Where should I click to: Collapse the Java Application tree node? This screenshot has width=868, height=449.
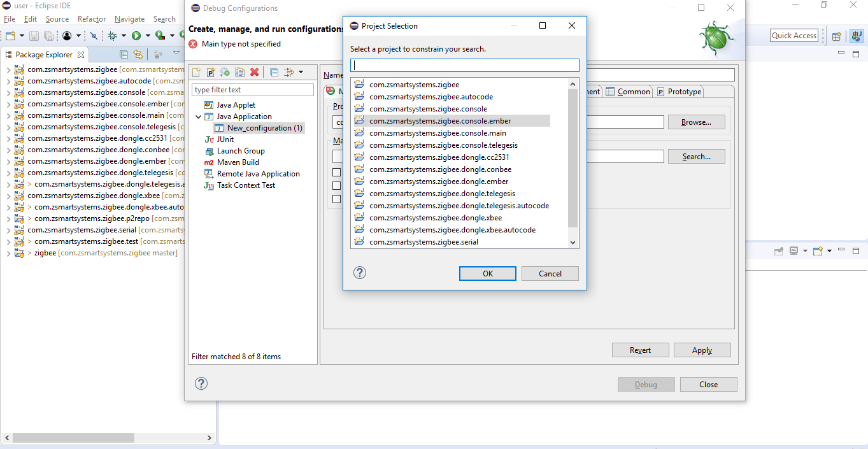coord(198,117)
